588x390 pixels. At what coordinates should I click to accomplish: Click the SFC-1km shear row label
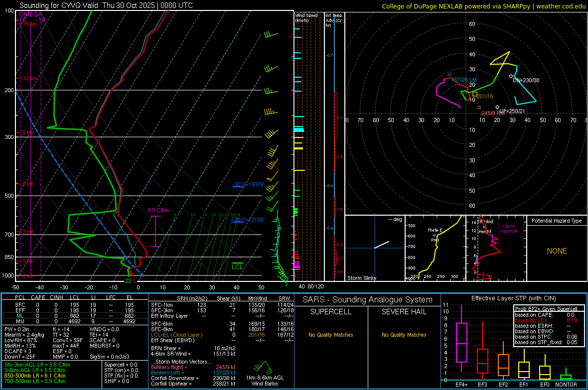click(161, 305)
